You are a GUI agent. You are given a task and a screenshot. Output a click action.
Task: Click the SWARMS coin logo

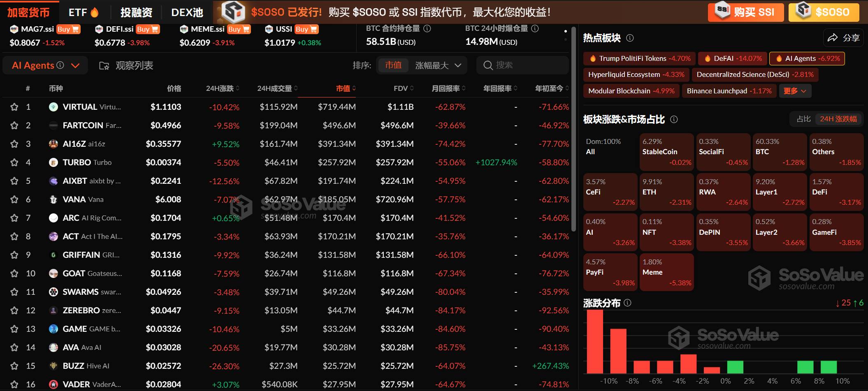pos(53,292)
